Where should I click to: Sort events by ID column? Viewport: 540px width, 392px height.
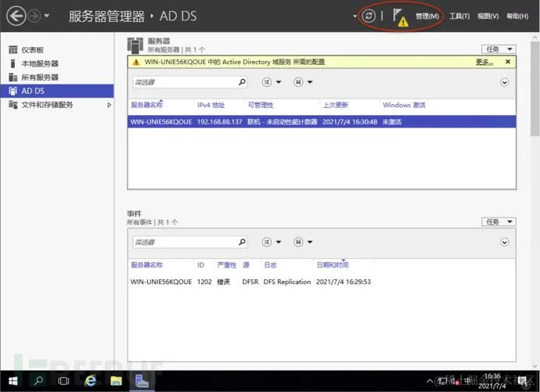(201, 265)
